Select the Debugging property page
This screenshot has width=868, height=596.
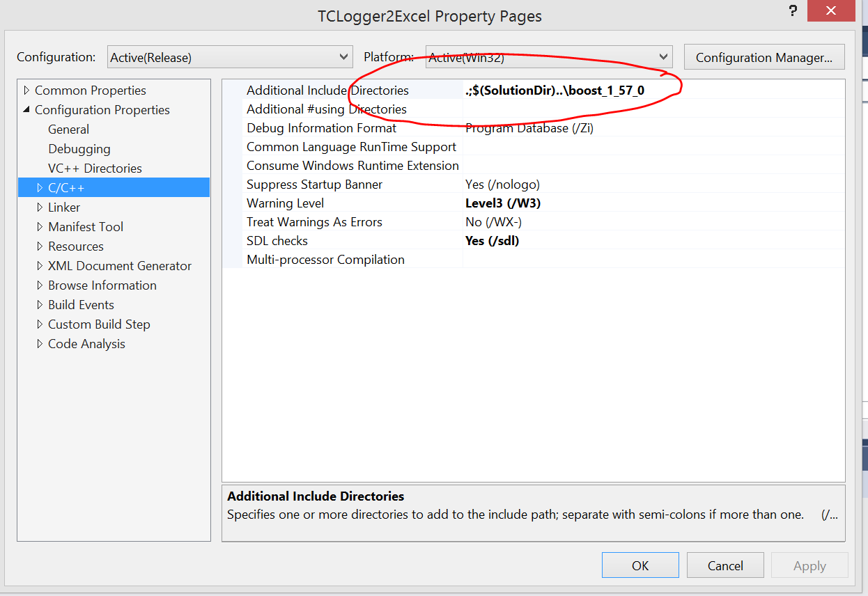(x=79, y=149)
